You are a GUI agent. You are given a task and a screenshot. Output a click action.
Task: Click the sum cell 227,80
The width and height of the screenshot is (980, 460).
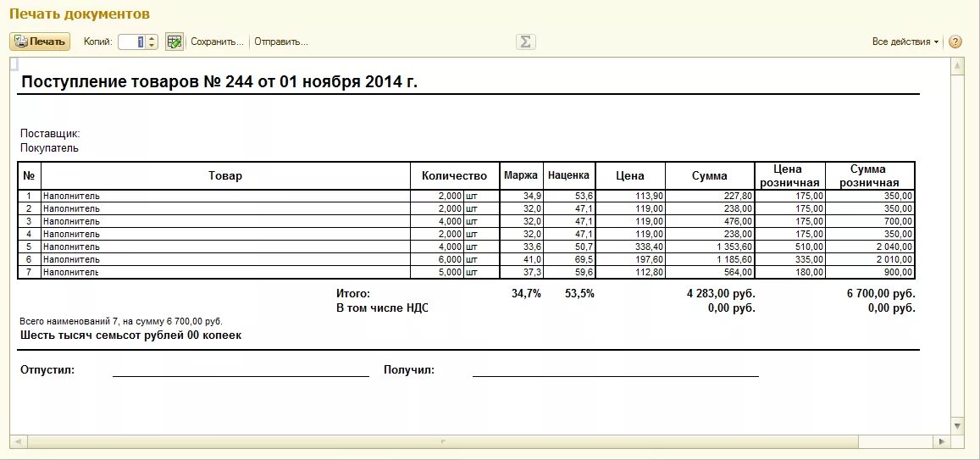tap(709, 196)
